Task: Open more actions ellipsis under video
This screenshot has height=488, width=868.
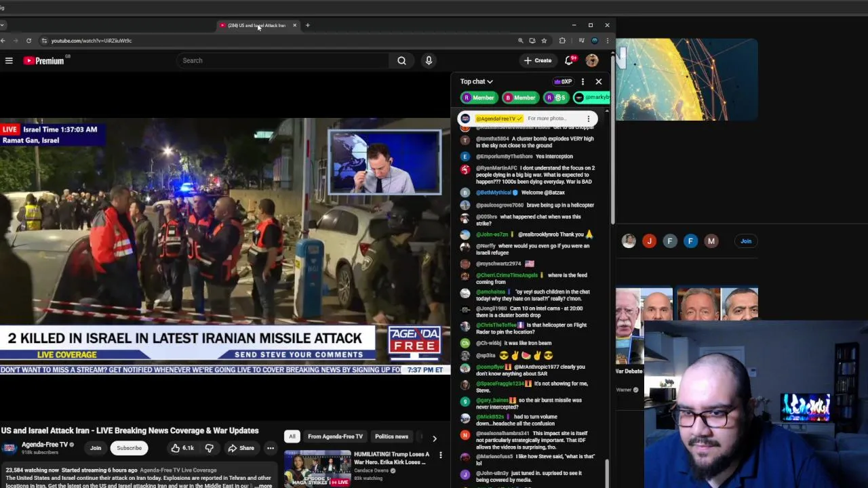Action: [x=270, y=448]
